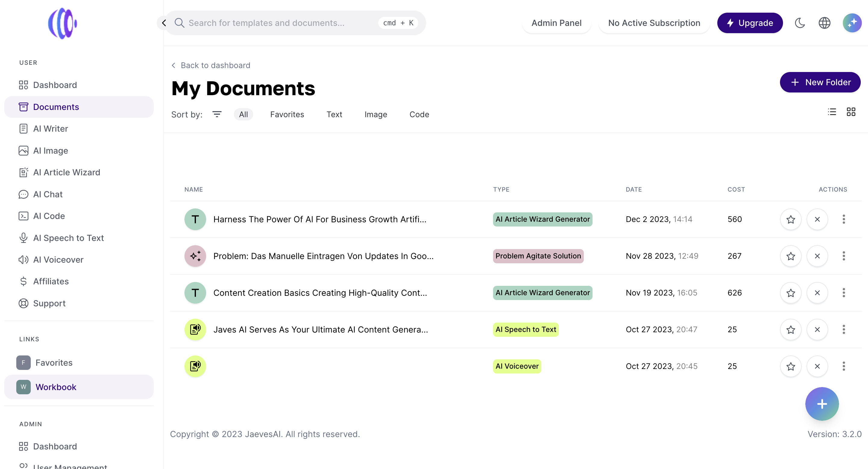This screenshot has width=868, height=469.
Task: Open more options for AI Voiceover row
Action: pyautogui.click(x=844, y=366)
